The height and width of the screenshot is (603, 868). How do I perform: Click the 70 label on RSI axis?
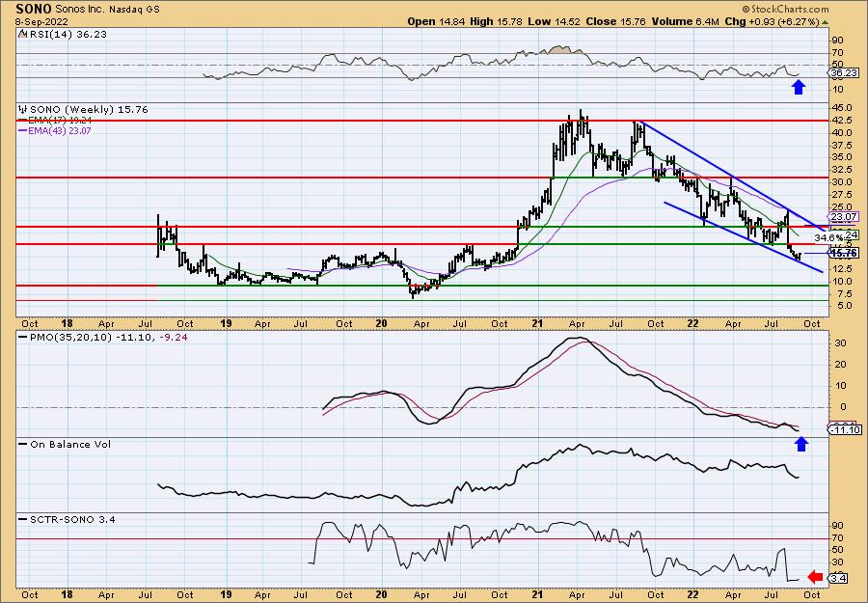click(838, 53)
